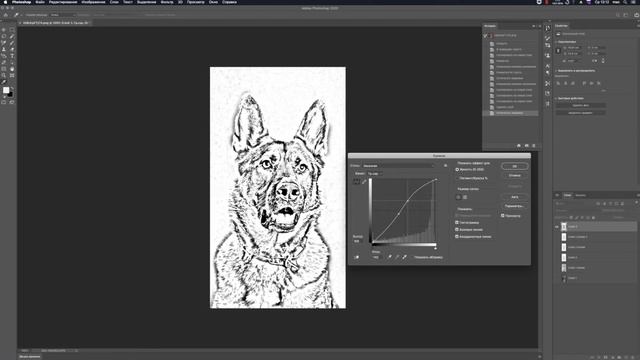Click the Input value field in Curves

376,258
